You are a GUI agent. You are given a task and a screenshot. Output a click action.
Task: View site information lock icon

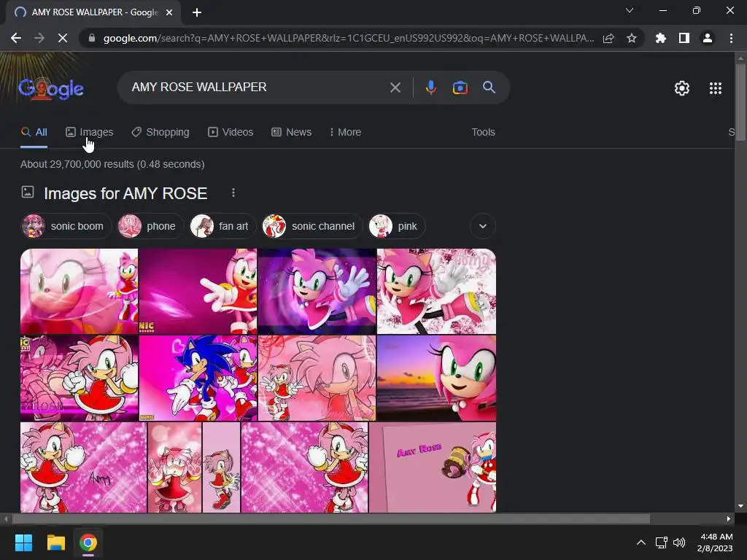pos(92,38)
